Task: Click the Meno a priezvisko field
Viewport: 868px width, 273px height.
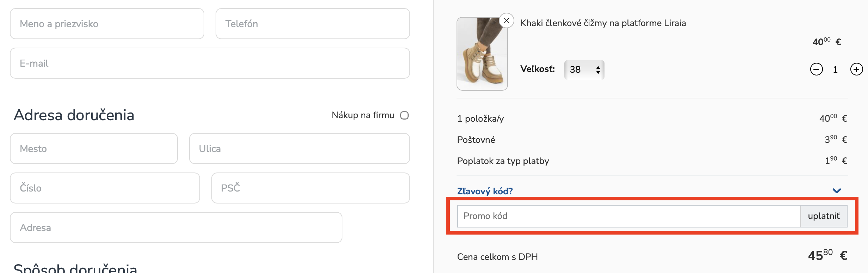Action: pos(107,24)
